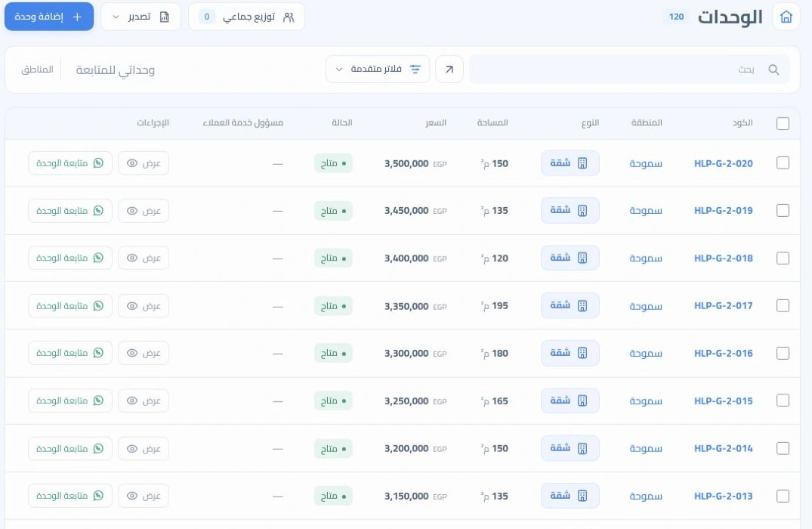Click the home icon beside الوحدات title
Image resolution: width=812 pixels, height=529 pixels.
click(786, 17)
